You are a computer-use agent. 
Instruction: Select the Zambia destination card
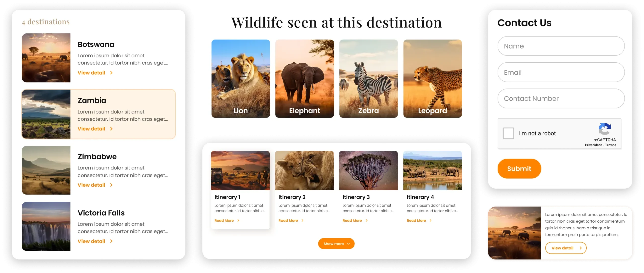pyautogui.click(x=99, y=114)
